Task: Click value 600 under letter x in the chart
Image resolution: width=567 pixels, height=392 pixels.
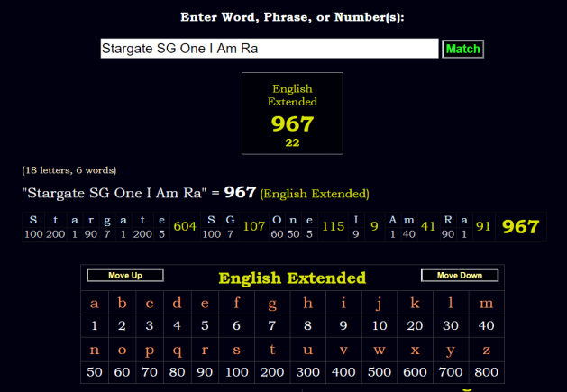Action: [x=415, y=372]
